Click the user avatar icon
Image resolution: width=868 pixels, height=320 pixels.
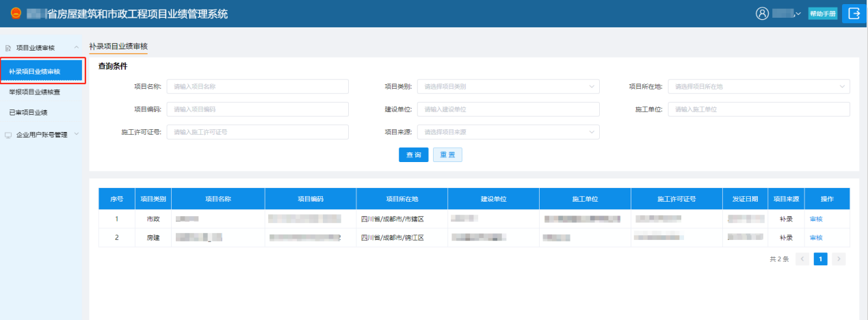[x=762, y=14]
